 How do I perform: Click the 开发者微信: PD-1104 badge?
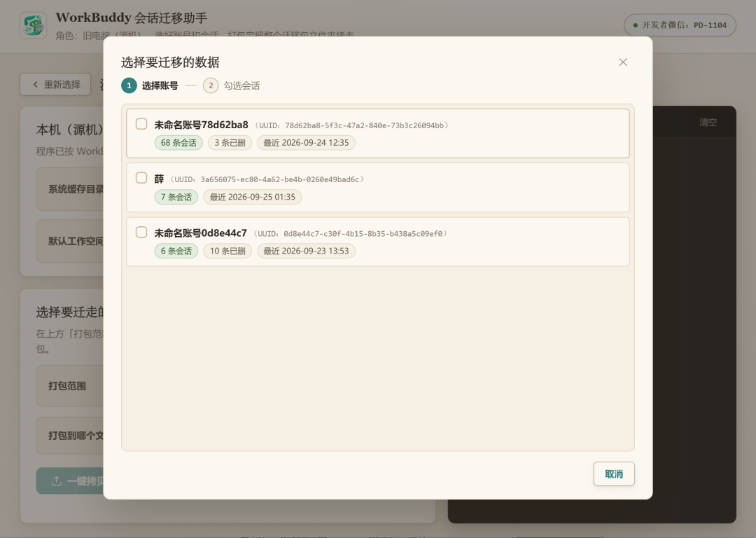click(680, 25)
